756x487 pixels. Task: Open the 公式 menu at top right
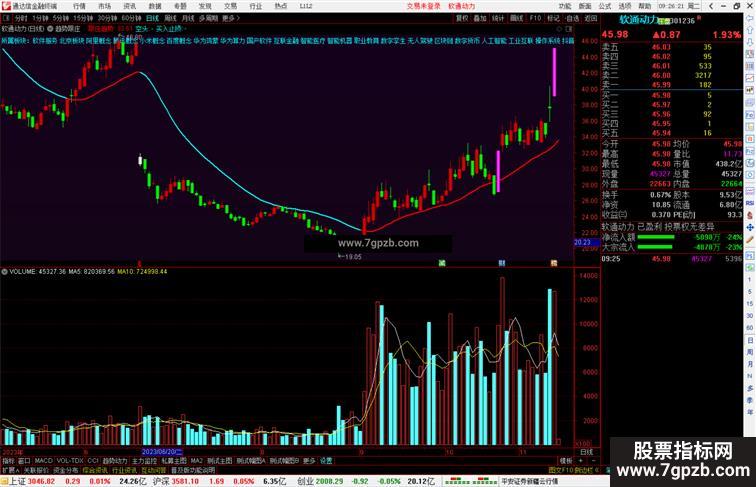tap(605, 6)
